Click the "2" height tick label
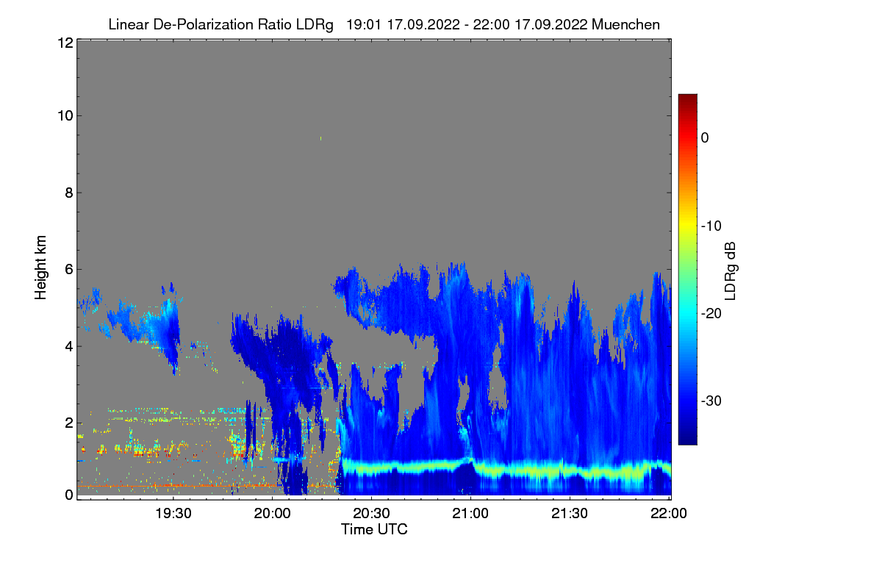 (69, 422)
